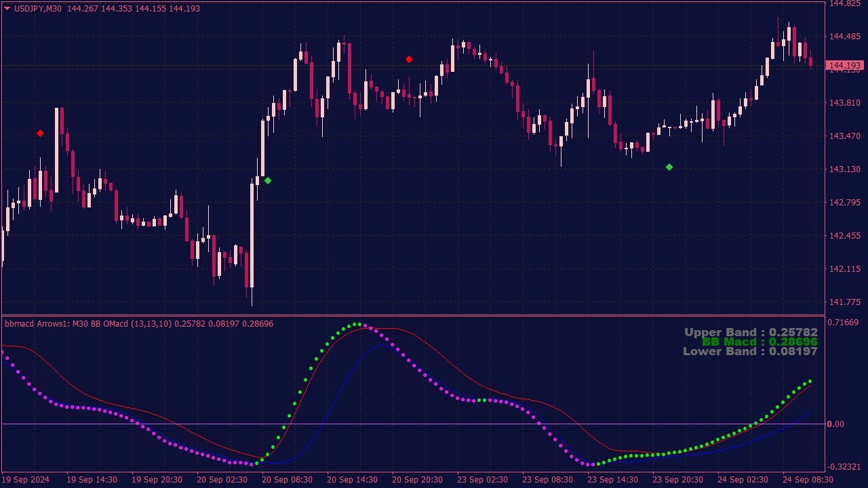Image resolution: width=868 pixels, height=488 pixels.
Task: Click the USDJPY,M30 chart title
Action: [x=38, y=9]
